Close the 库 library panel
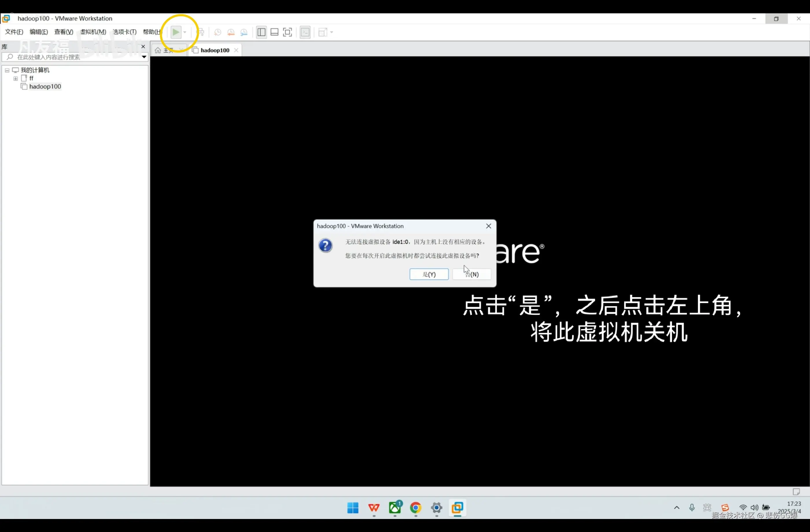The height and width of the screenshot is (532, 810). point(143,47)
